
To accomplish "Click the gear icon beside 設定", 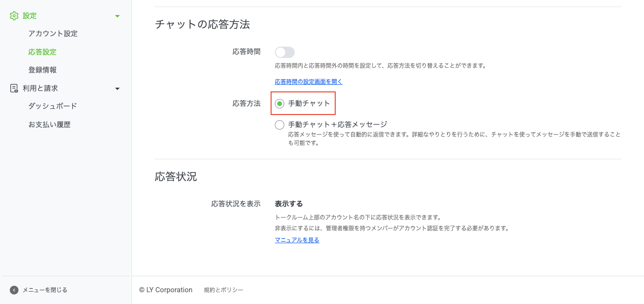I will (x=14, y=16).
